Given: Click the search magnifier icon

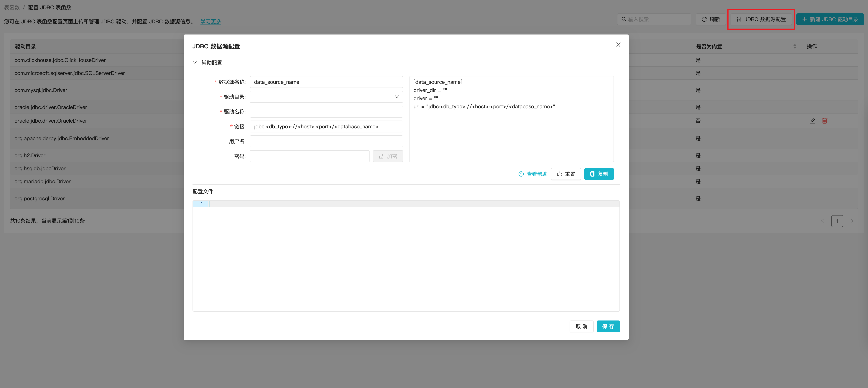Looking at the screenshot, I should (624, 19).
